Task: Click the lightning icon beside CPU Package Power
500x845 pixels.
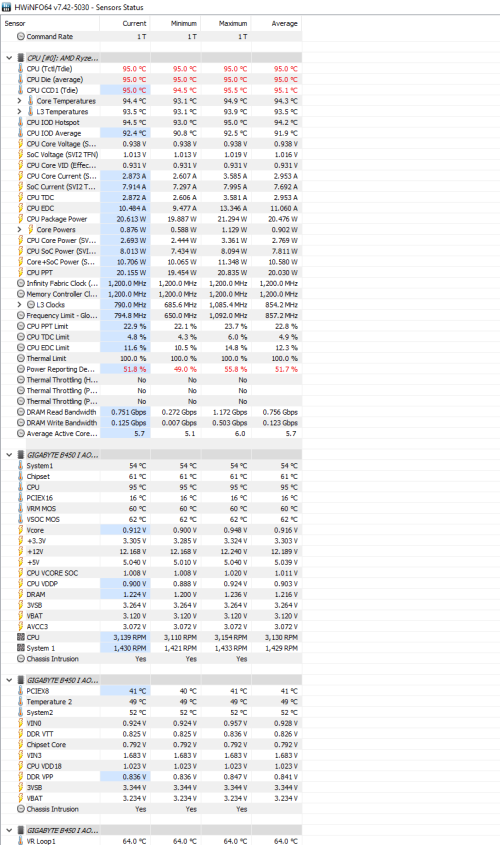Action: [x=20, y=219]
